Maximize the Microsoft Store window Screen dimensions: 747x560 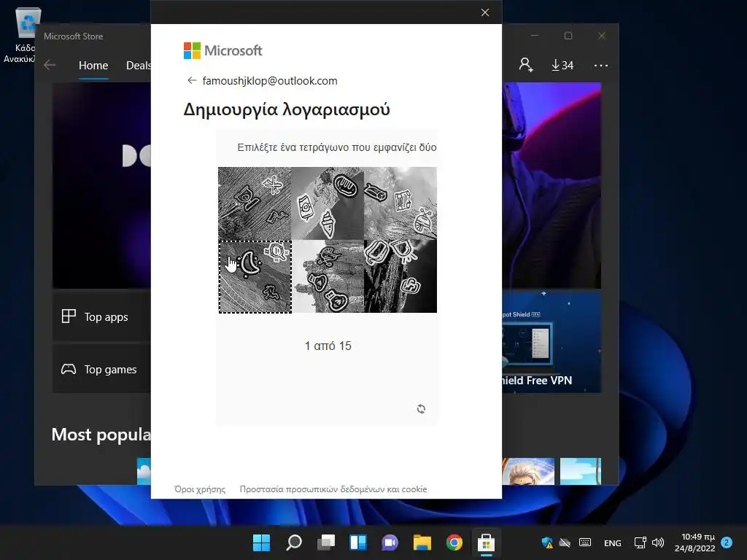coord(568,36)
